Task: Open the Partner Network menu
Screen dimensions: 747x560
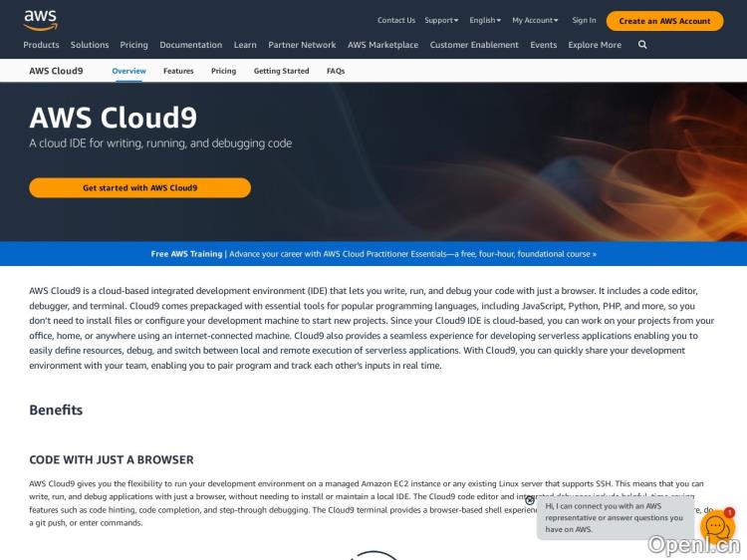Action: click(302, 45)
